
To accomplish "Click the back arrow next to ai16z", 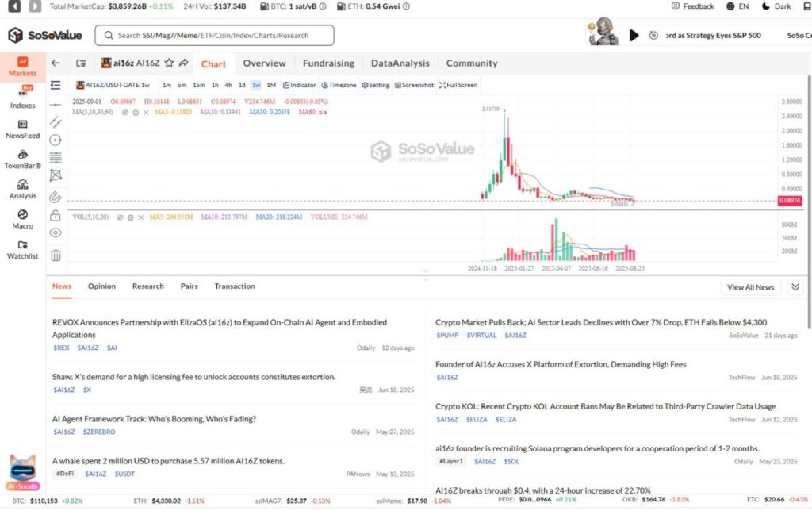I will point(56,63).
